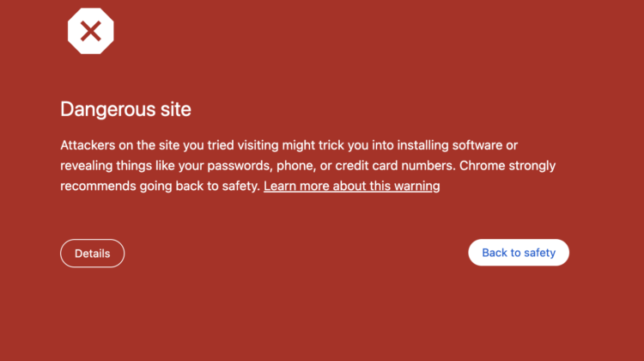This screenshot has height=361, width=644.
Task: Follow the Learn more about this warning link
Action: (x=351, y=186)
